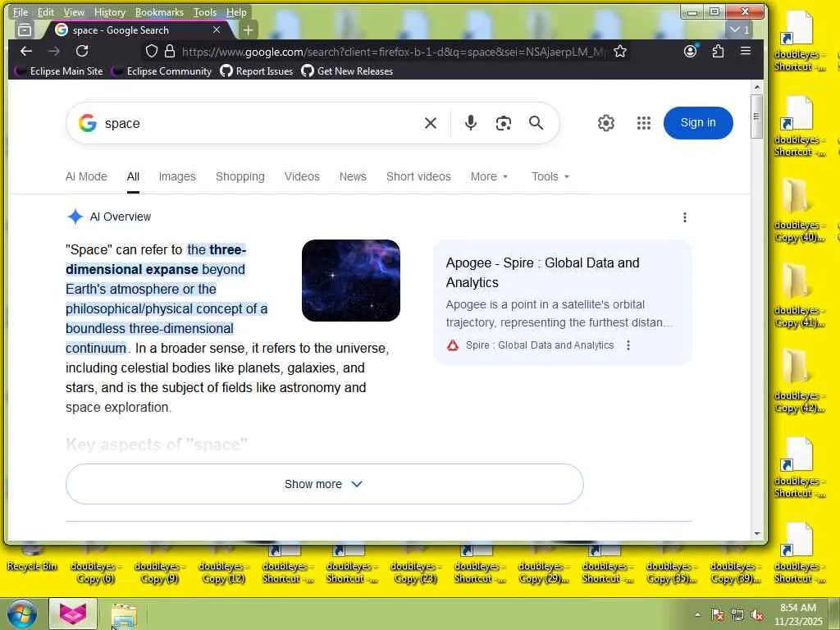Open the Tools menu in menu bar

click(x=205, y=11)
